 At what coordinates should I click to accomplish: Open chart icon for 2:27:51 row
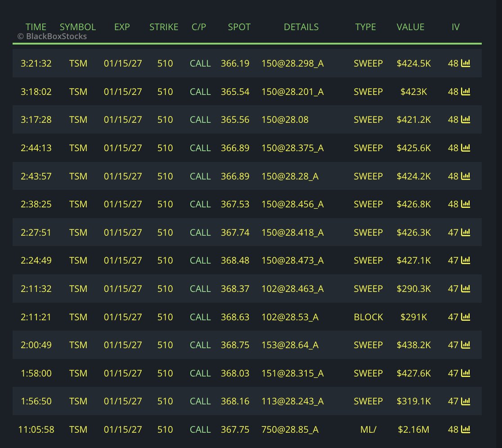pos(465,232)
